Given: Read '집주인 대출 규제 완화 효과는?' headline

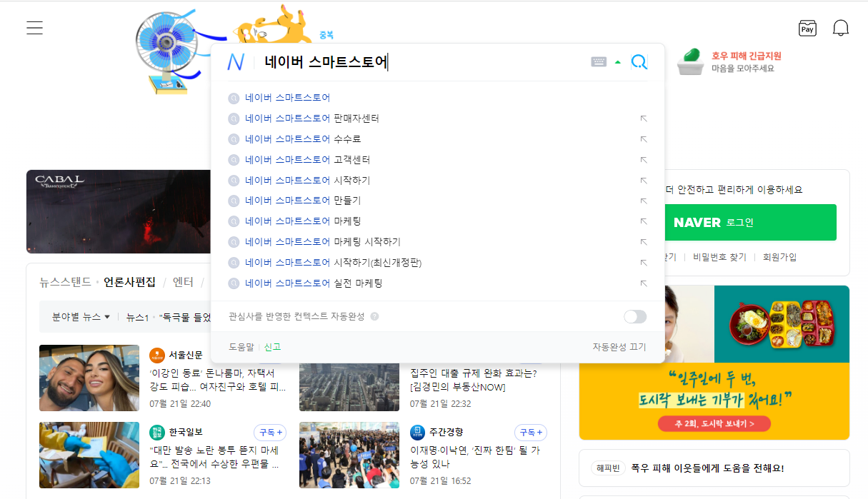Looking at the screenshot, I should [x=474, y=380].
